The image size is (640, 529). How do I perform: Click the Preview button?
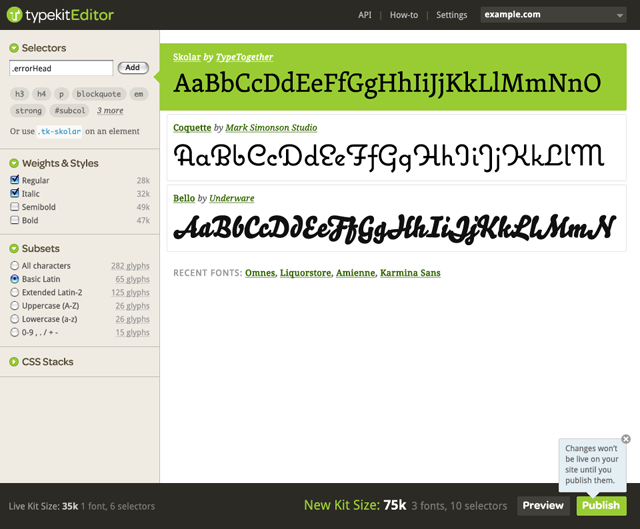[543, 506]
